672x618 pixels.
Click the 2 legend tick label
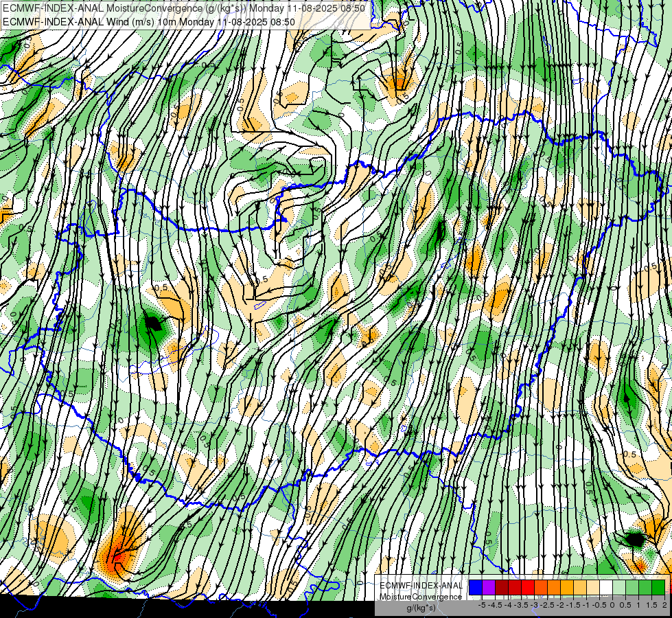(x=664, y=605)
